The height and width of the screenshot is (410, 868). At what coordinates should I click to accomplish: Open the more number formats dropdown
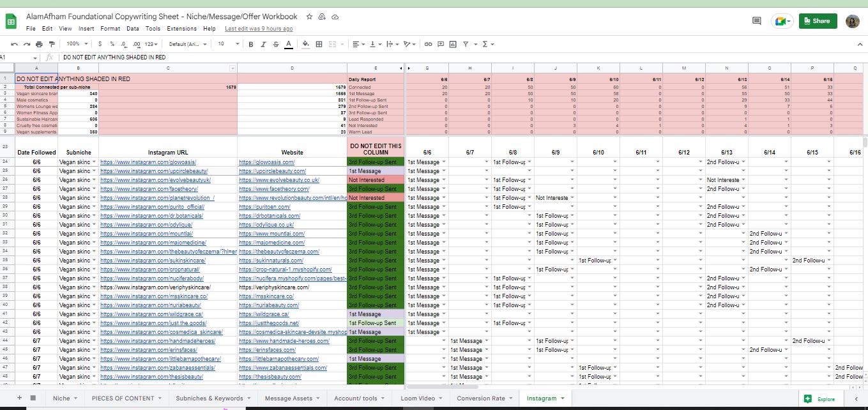pos(151,44)
